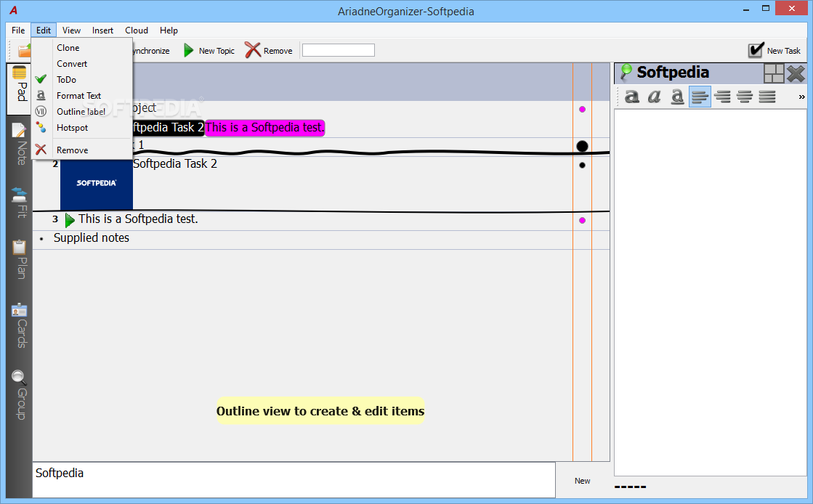Close the open Edit menu

click(44, 30)
